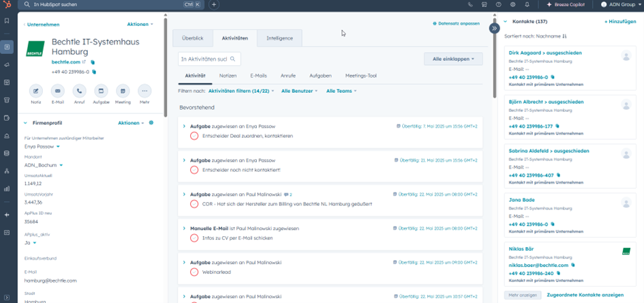Open the calling phone icon in top bar
The height and width of the screenshot is (303, 644).
coord(470,5)
